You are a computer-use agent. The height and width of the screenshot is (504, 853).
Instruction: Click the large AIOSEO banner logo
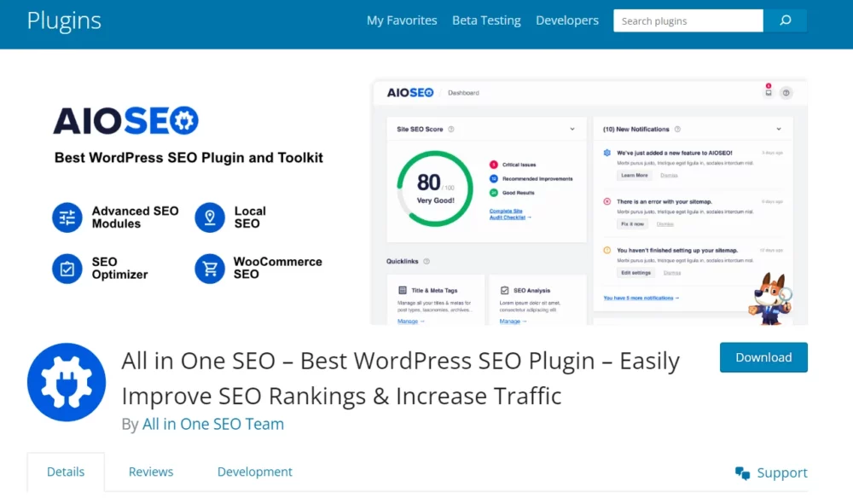point(125,121)
